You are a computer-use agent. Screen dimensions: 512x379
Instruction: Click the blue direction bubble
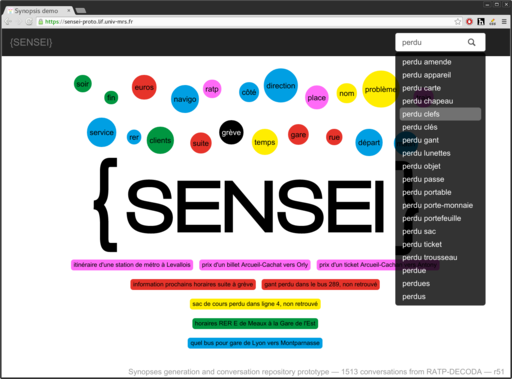tap(281, 85)
